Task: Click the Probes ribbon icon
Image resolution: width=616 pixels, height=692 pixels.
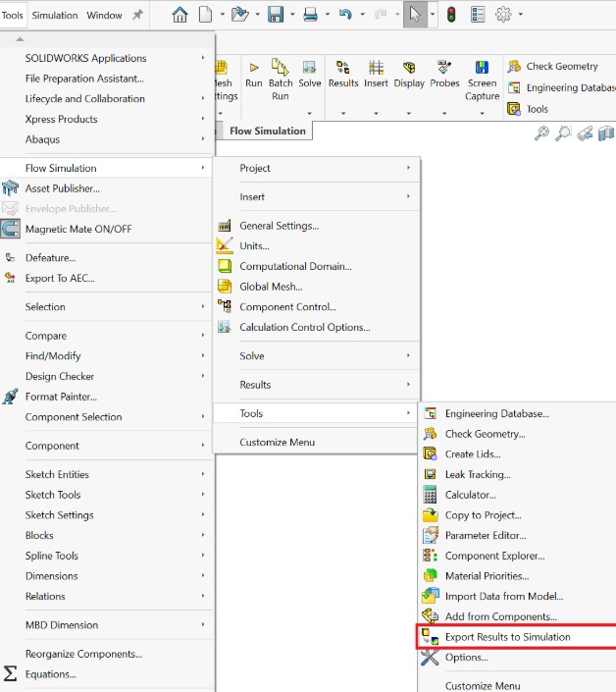Action: point(444,67)
